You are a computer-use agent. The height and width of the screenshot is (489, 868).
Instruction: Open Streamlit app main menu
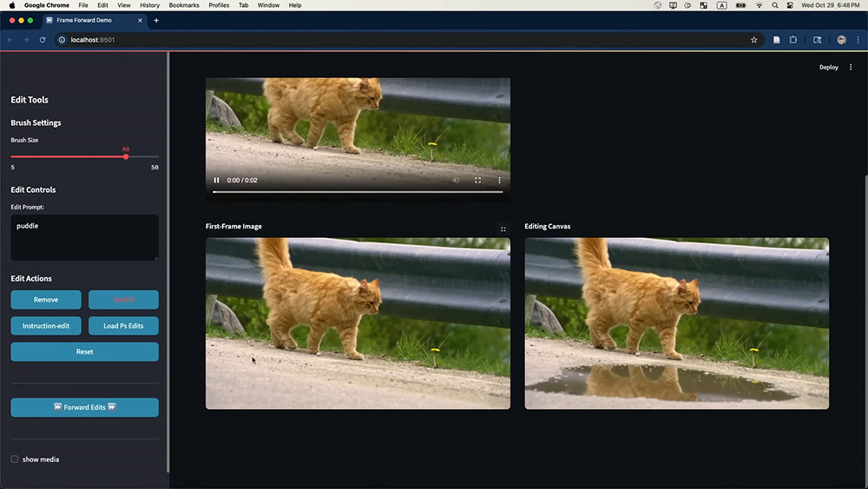coord(851,67)
